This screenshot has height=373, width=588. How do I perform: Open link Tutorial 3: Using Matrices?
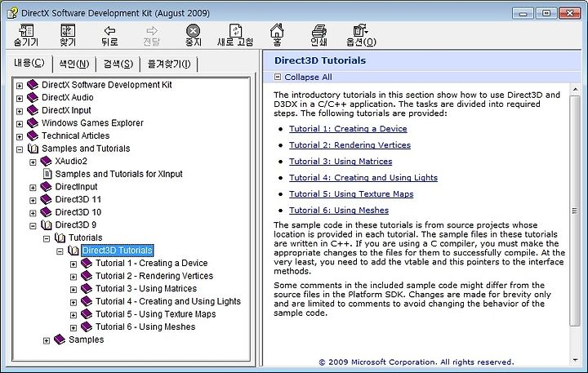341,161
